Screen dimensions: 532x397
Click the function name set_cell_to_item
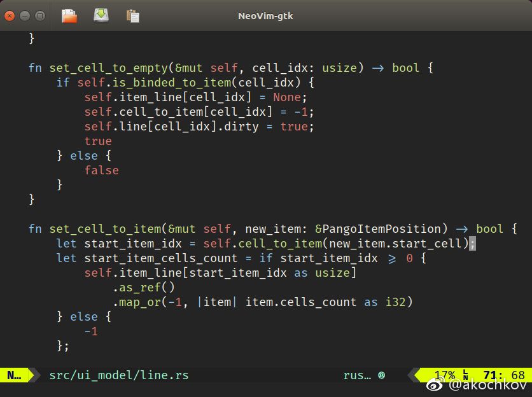click(x=105, y=229)
